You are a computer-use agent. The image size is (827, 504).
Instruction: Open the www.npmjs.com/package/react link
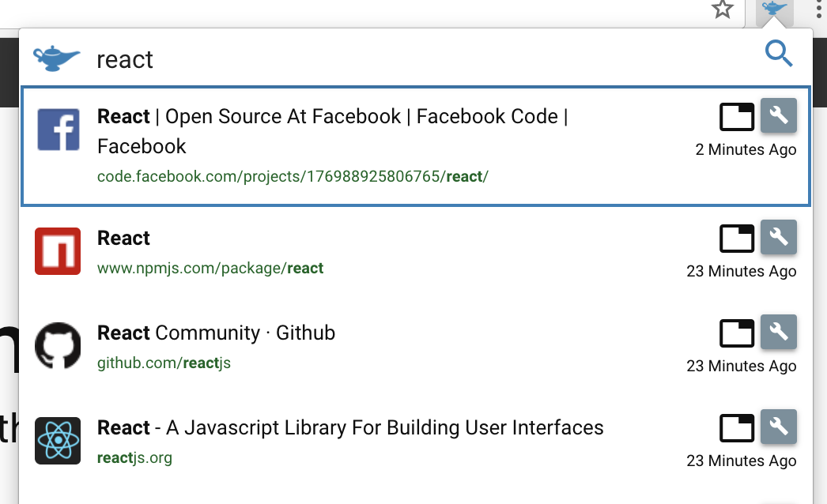210,269
